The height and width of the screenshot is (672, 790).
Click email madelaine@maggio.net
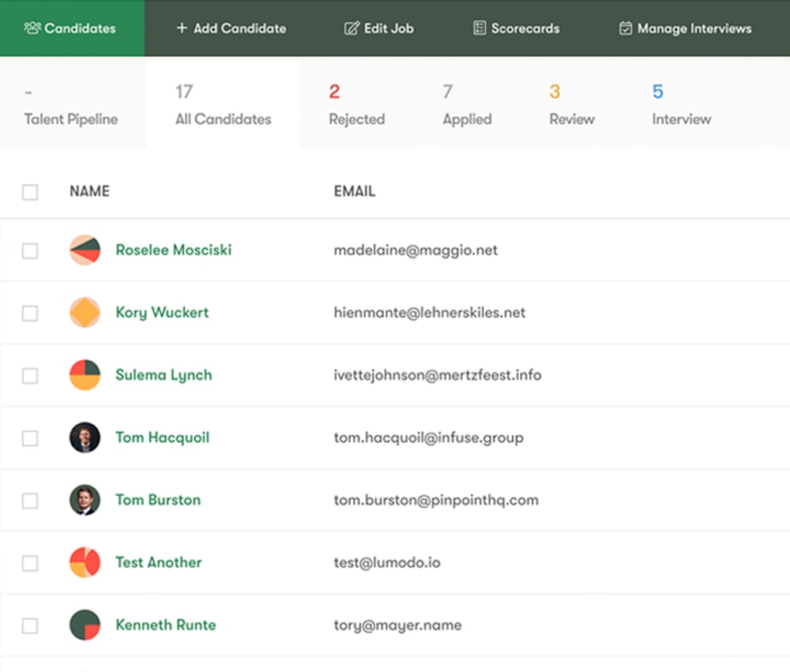click(x=416, y=250)
